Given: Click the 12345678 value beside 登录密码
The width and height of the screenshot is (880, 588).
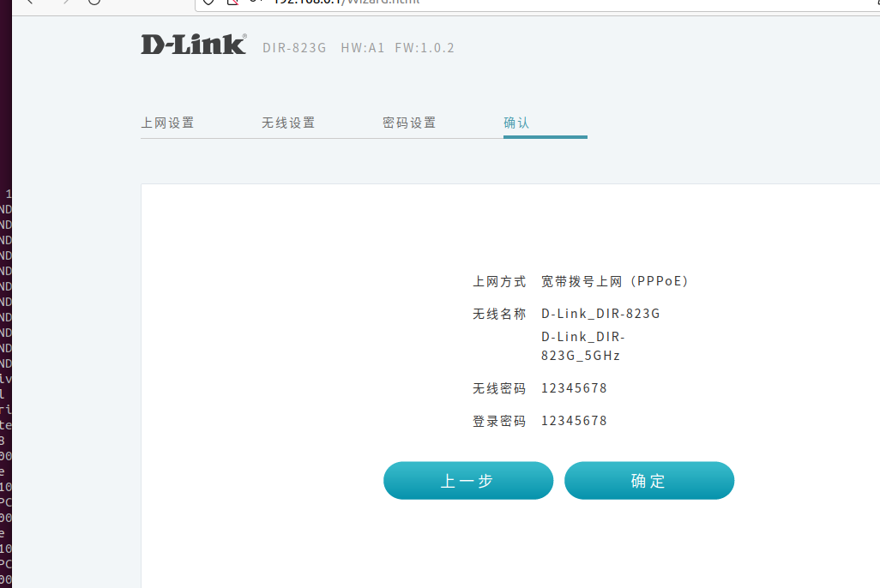Looking at the screenshot, I should coord(574,421).
